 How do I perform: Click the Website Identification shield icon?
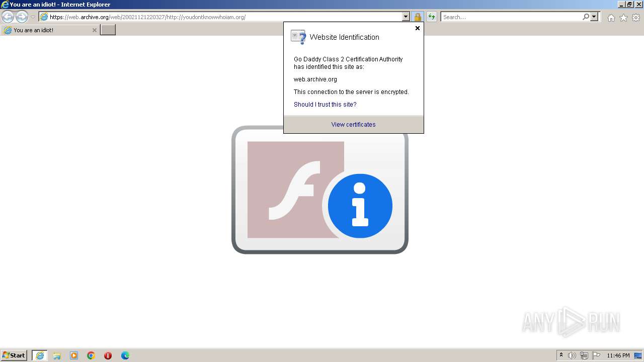pos(298,37)
